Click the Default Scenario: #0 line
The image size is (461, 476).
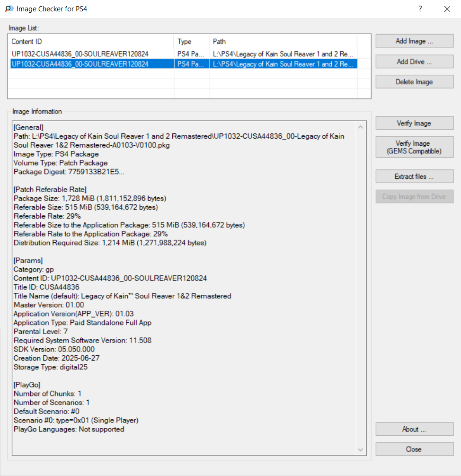pyautogui.click(x=46, y=412)
